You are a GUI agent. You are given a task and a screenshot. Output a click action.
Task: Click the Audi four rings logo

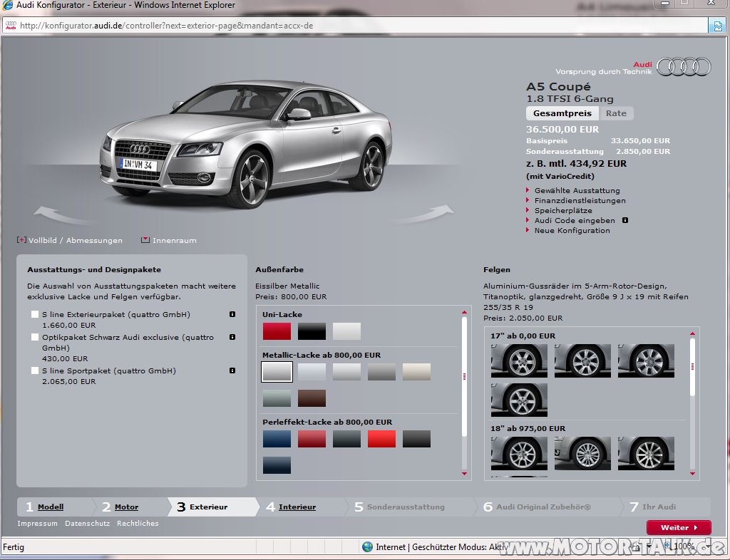click(x=684, y=67)
